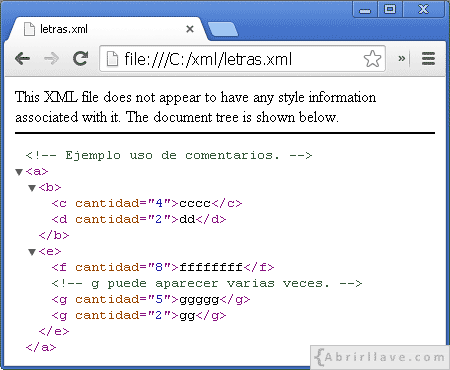450x370 pixels.
Task: Focus the address bar with file URL
Action: pos(242,59)
